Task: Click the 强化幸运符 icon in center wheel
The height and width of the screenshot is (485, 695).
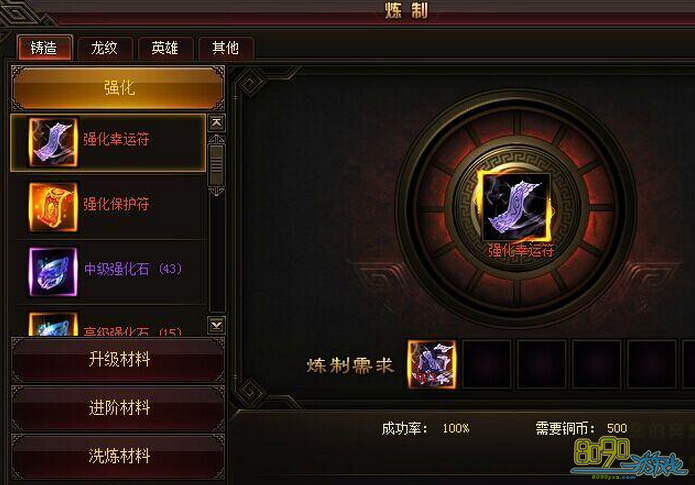Action: coord(516,207)
